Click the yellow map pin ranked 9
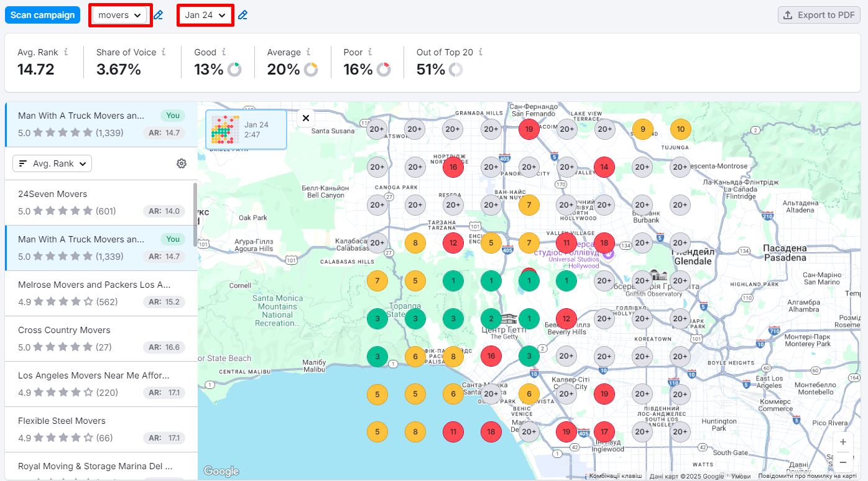The image size is (868, 481). tap(642, 129)
